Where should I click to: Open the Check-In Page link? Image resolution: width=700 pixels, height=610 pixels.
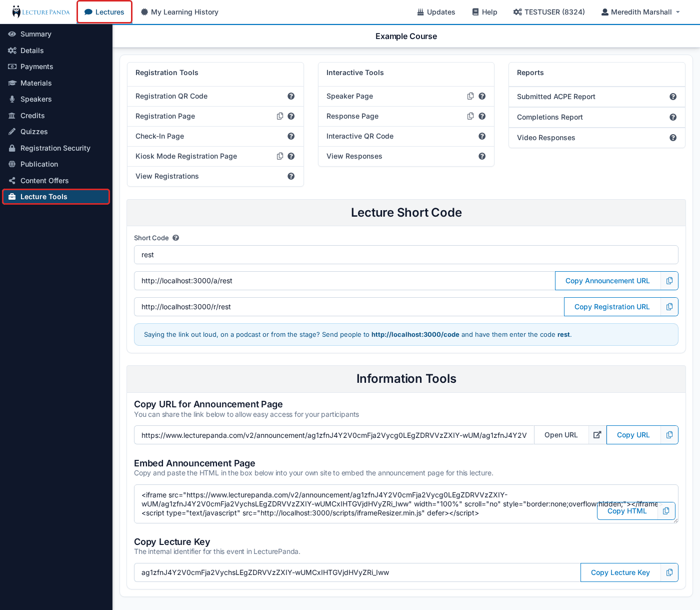(159, 136)
